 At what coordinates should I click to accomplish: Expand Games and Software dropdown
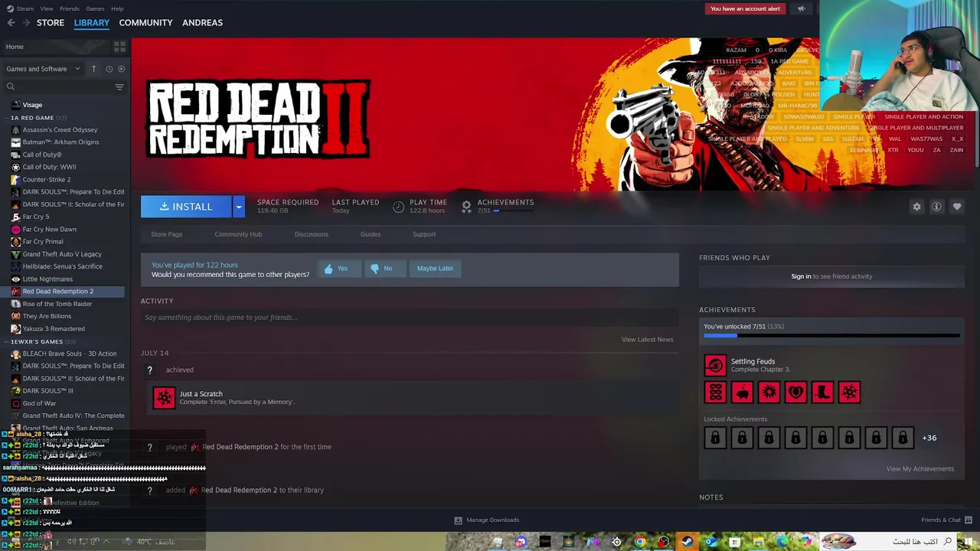tap(43, 69)
